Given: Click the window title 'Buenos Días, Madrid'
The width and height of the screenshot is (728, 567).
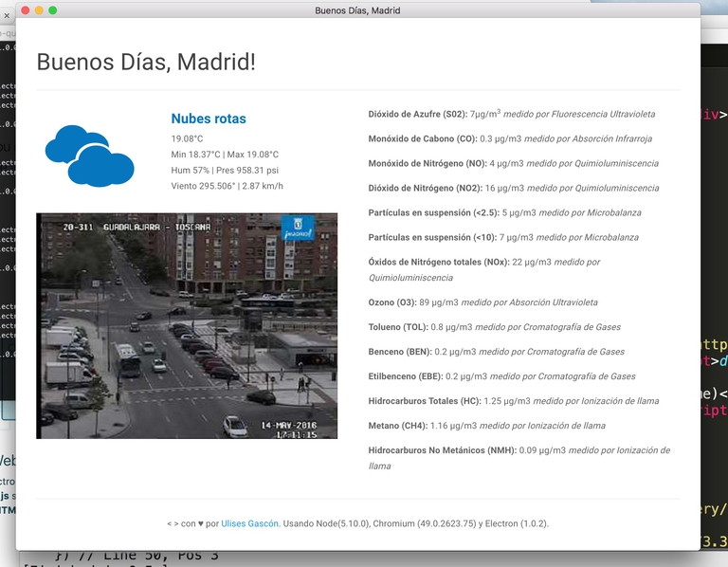Looking at the screenshot, I should coord(357,10).
